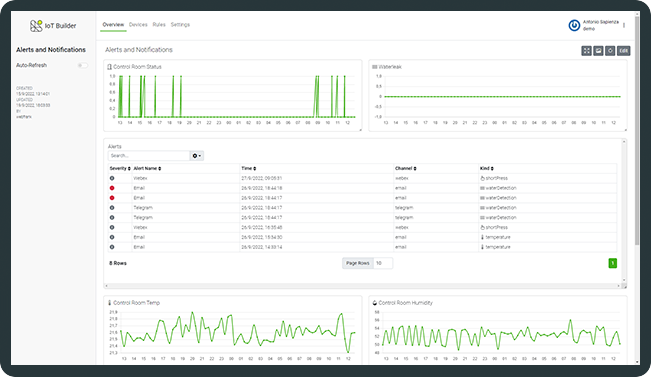
Task: Click the alerts Search input field
Action: [149, 156]
